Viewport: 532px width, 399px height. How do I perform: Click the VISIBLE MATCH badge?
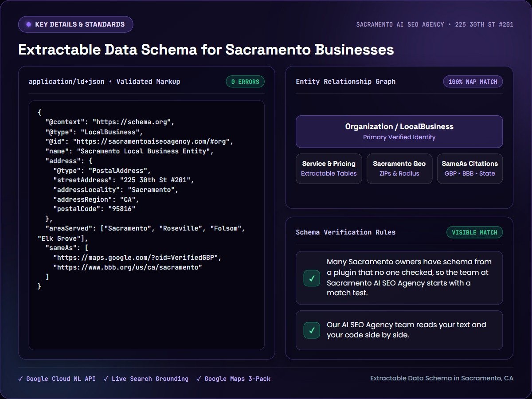pos(474,232)
